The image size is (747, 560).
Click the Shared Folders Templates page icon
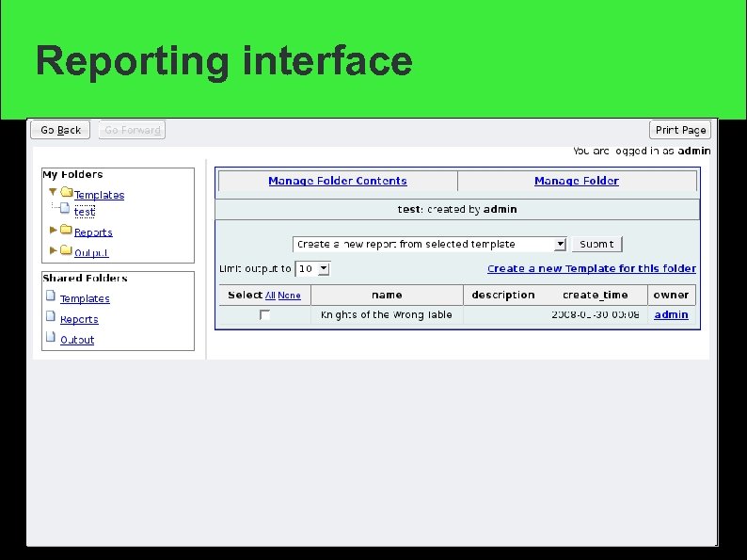(x=51, y=296)
